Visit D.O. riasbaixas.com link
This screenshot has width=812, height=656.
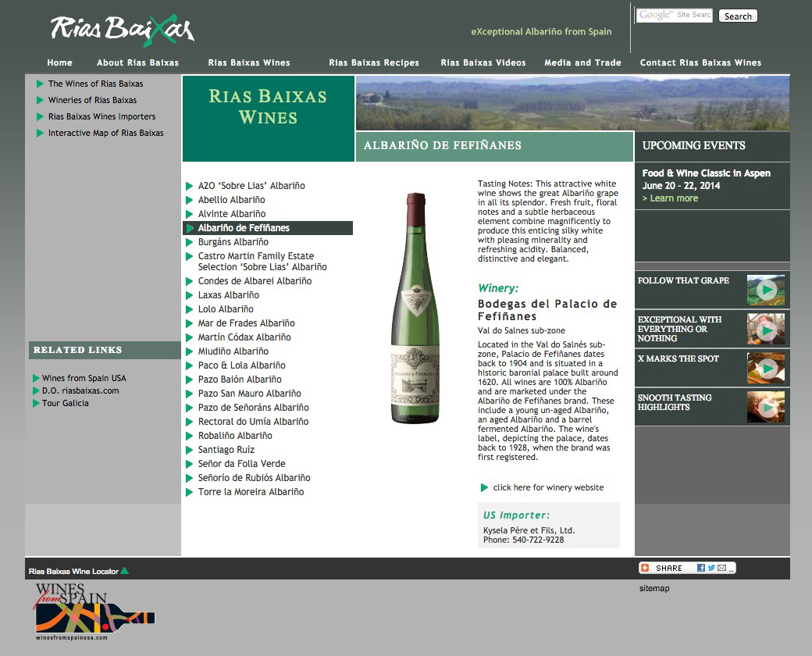(x=80, y=390)
